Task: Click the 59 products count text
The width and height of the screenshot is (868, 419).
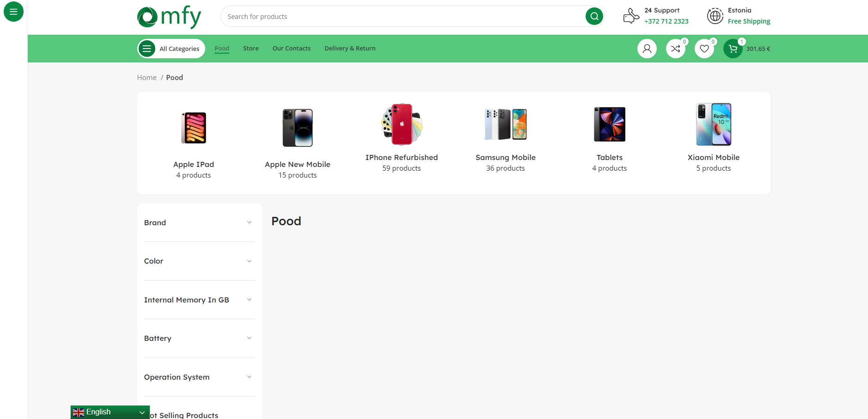Action: pyautogui.click(x=402, y=168)
